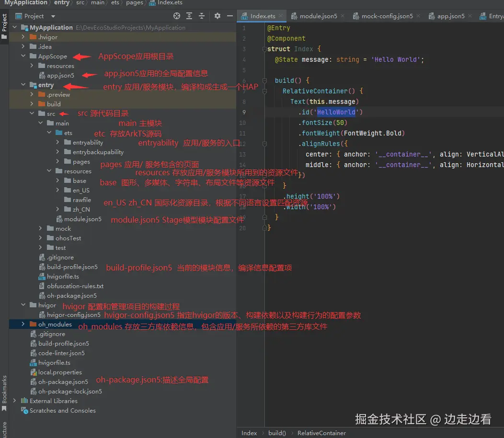Collapse the MyApplication root node
The image size is (504, 438).
coord(14,27)
